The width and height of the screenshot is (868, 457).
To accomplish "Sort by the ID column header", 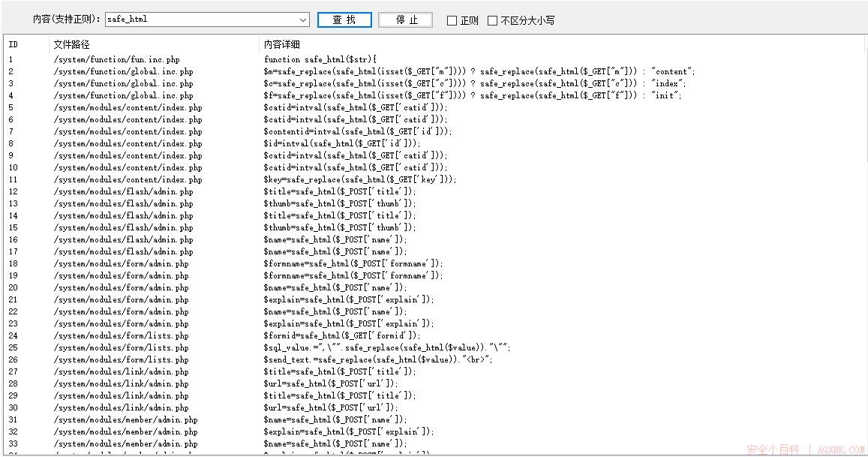I will 14,44.
